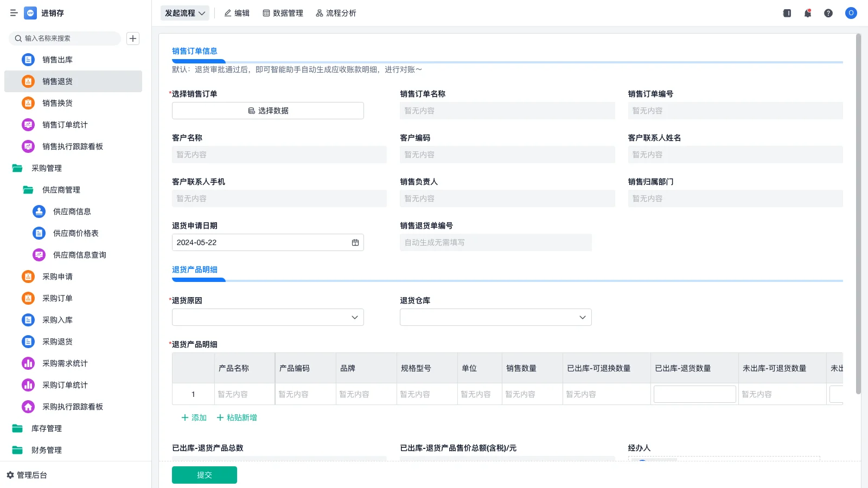Open the calendar picker for 退货申请日期
868x488 pixels.
[355, 242]
